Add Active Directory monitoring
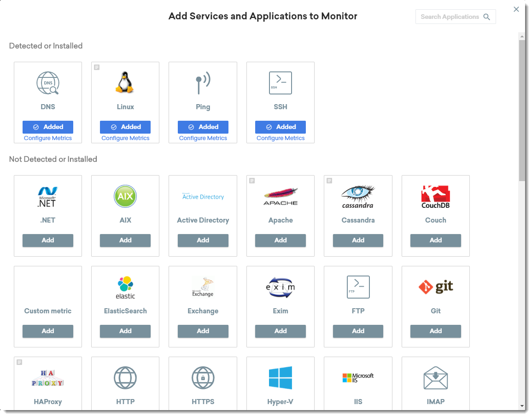The image size is (532, 417). pyautogui.click(x=203, y=240)
